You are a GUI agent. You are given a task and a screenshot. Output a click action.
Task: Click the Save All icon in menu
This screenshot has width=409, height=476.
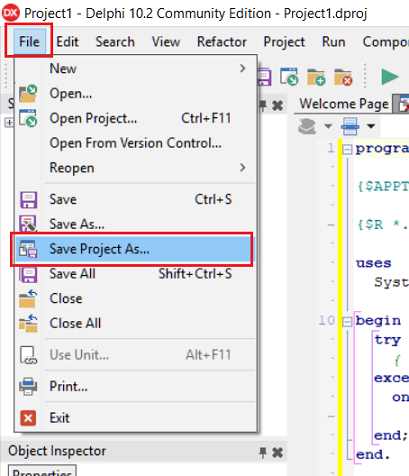click(28, 274)
